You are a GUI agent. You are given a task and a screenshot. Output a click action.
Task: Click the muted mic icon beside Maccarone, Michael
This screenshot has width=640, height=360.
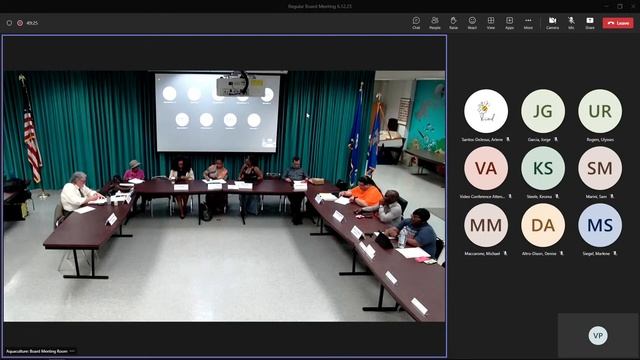(x=505, y=253)
